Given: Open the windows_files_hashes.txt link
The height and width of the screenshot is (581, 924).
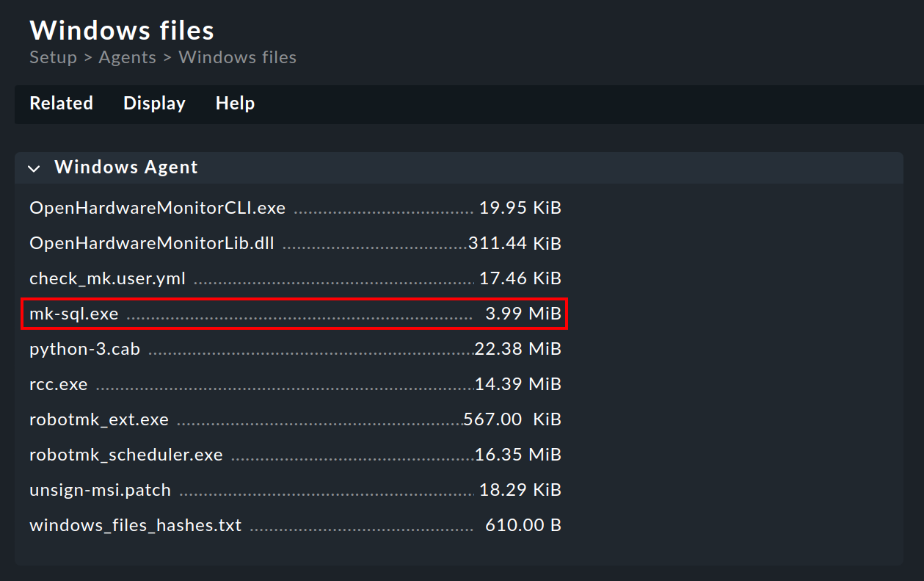Looking at the screenshot, I should tap(135, 525).
